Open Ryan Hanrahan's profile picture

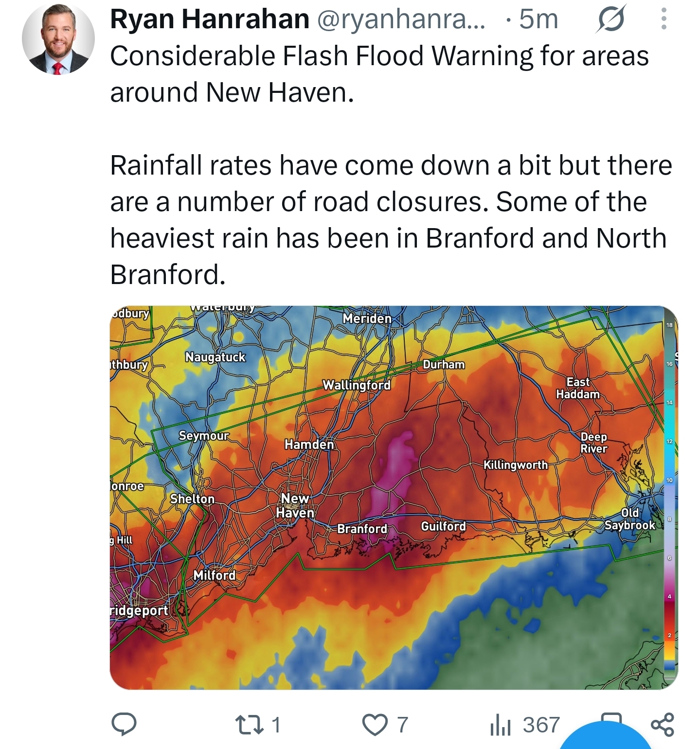tap(58, 39)
